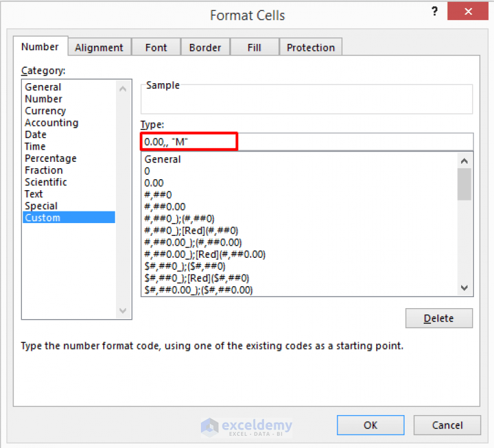This screenshot has width=494, height=448.
Task: Open the Protection tab
Action: click(310, 47)
